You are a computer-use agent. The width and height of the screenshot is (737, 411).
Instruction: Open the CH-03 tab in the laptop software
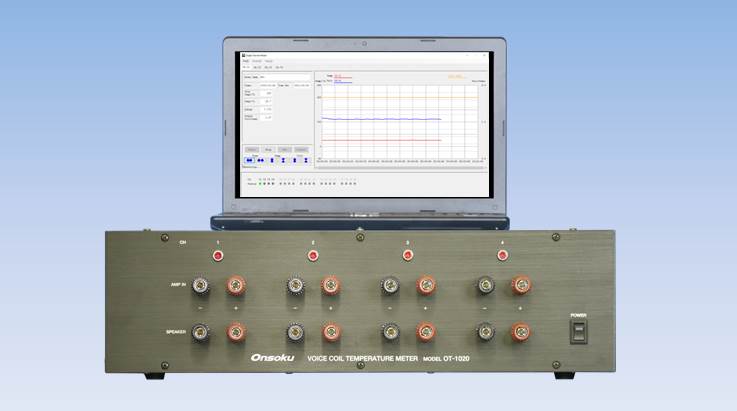tap(268, 67)
